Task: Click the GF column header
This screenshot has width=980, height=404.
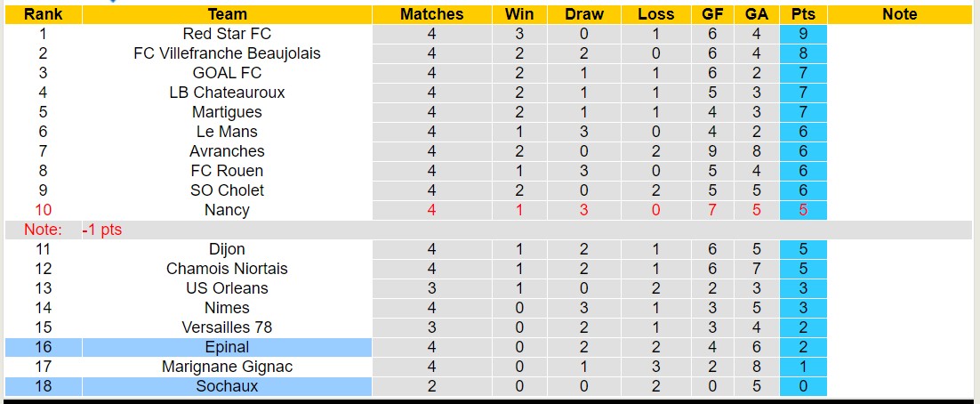Action: tap(711, 14)
